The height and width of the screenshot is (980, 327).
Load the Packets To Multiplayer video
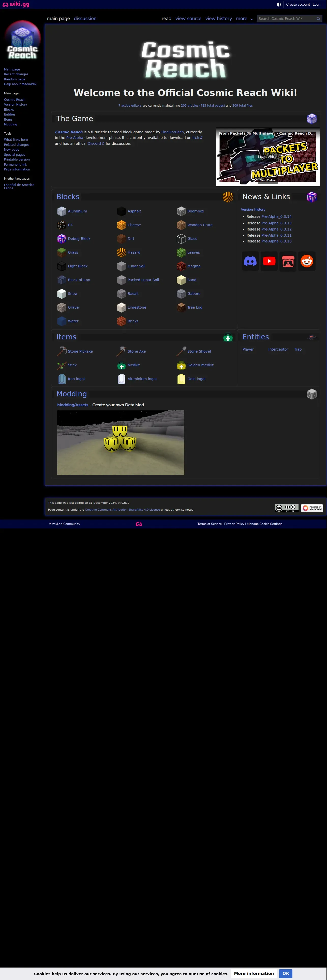coord(268,157)
